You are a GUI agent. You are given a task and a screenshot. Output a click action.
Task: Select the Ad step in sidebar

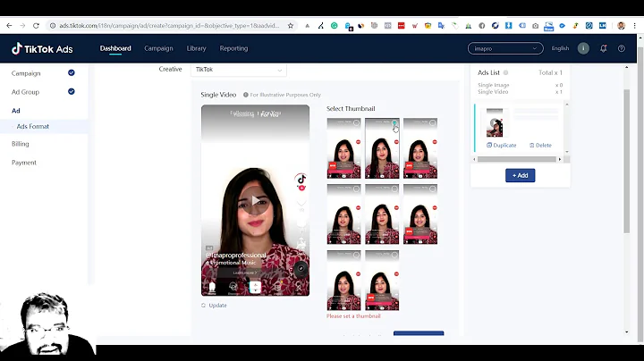pos(16,111)
